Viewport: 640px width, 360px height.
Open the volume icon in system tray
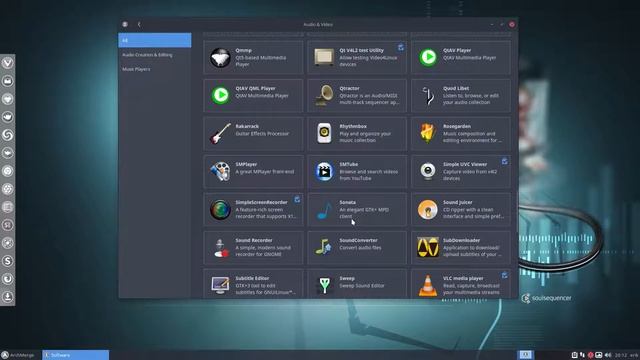pos(608,355)
